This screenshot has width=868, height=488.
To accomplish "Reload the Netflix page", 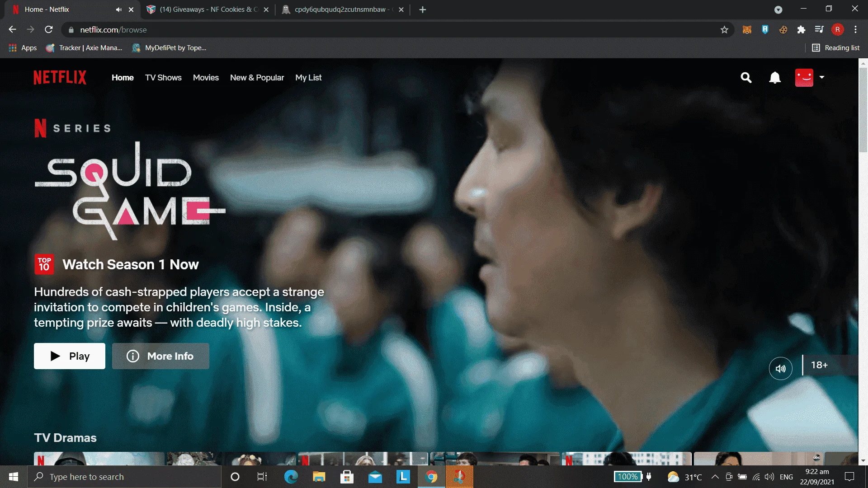I will [49, 30].
